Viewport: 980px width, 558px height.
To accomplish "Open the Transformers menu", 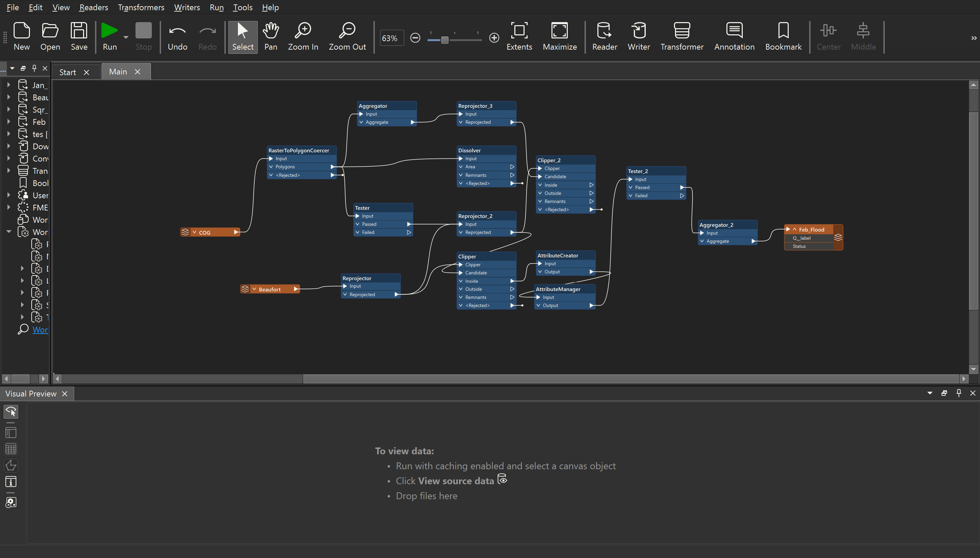I will pos(141,7).
